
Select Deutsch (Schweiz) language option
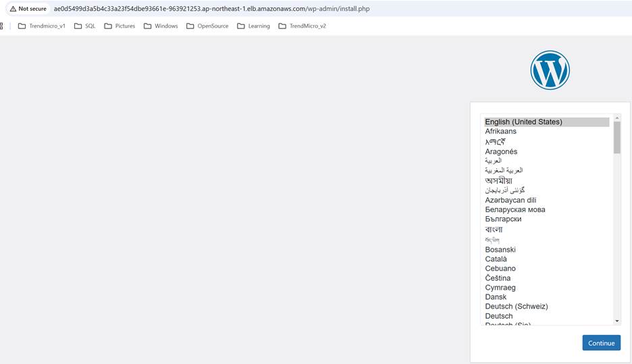click(546, 307)
